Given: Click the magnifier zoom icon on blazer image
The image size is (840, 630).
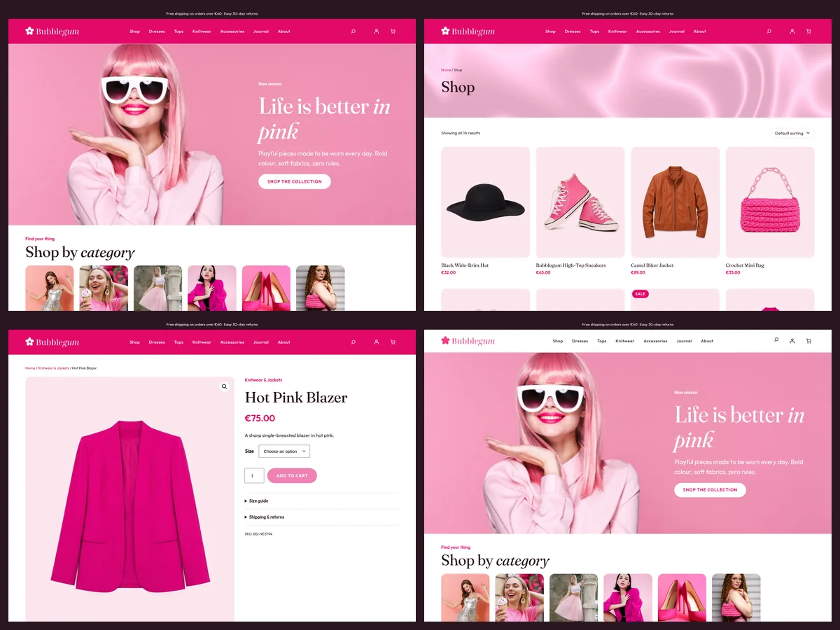Looking at the screenshot, I should [x=224, y=386].
